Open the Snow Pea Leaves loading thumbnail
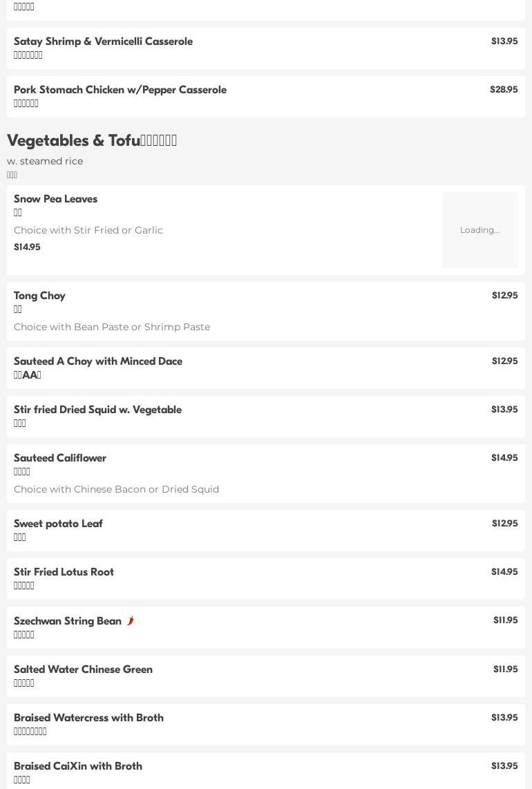The width and height of the screenshot is (532, 789). tap(479, 230)
